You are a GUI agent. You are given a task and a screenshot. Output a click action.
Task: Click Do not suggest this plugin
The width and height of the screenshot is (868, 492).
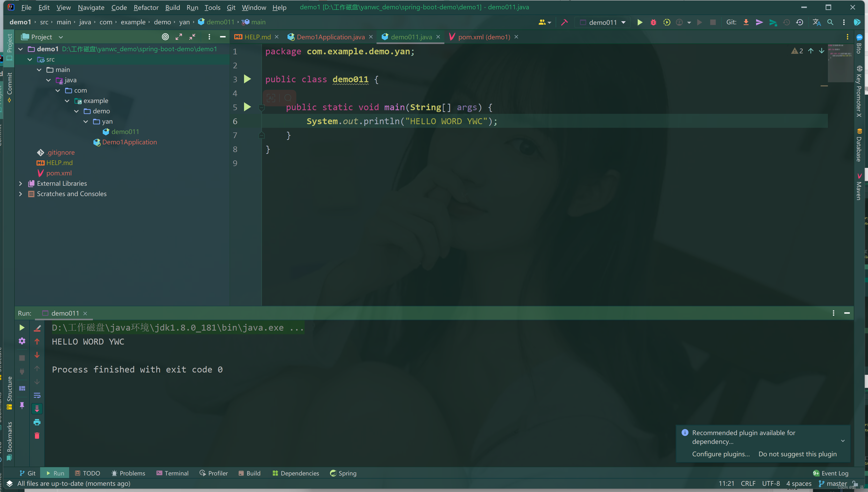797,454
